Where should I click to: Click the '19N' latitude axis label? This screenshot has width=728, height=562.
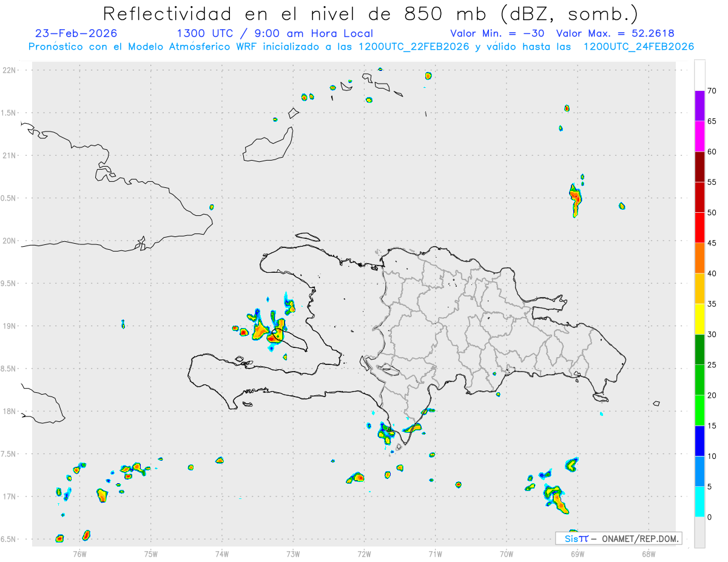(10, 326)
